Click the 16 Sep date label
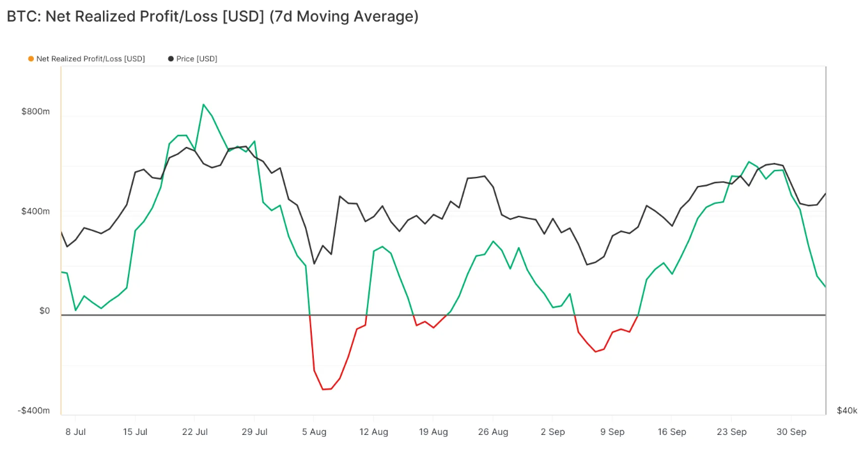The image size is (868, 449). click(x=672, y=432)
